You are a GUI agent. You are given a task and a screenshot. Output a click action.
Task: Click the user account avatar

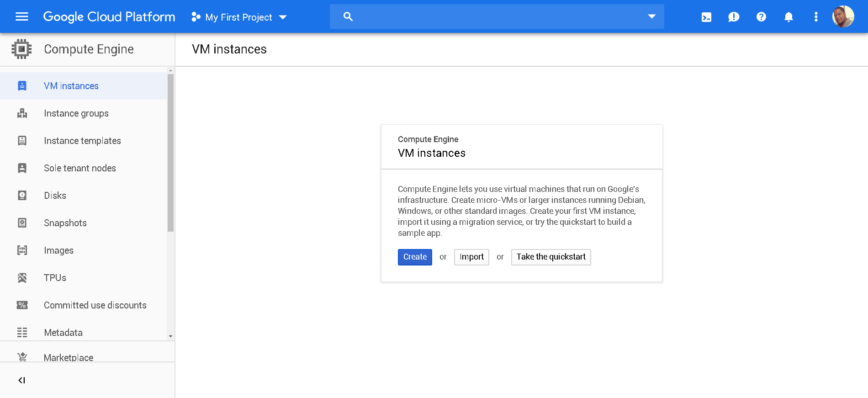(x=843, y=16)
